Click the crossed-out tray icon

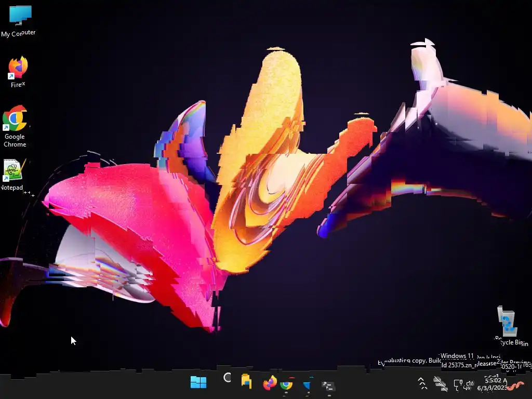441,384
